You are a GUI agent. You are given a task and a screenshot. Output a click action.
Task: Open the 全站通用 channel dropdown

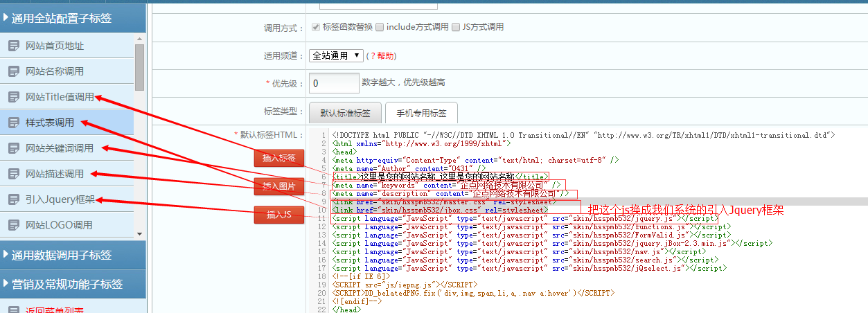pyautogui.click(x=336, y=55)
